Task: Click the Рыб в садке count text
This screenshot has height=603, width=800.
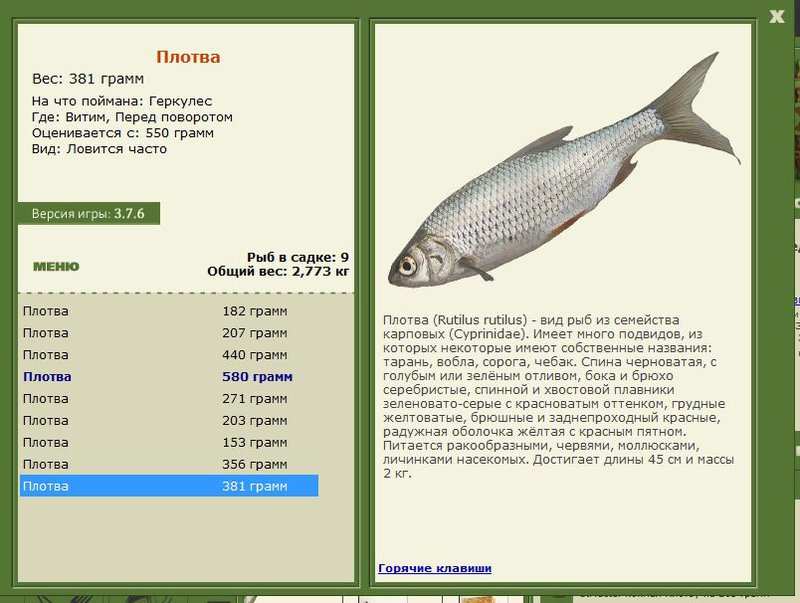Action: point(298,257)
